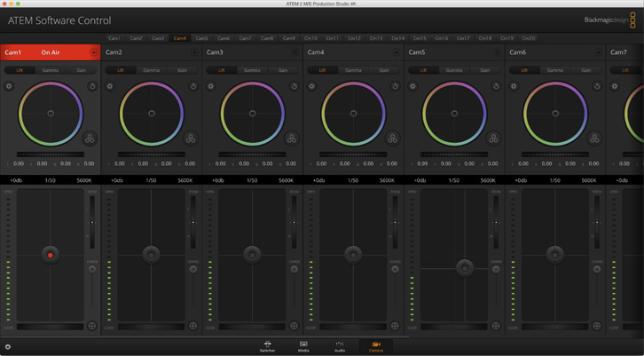Open the Switcher page from the bottom bar
This screenshot has width=644, height=356.
point(267,346)
